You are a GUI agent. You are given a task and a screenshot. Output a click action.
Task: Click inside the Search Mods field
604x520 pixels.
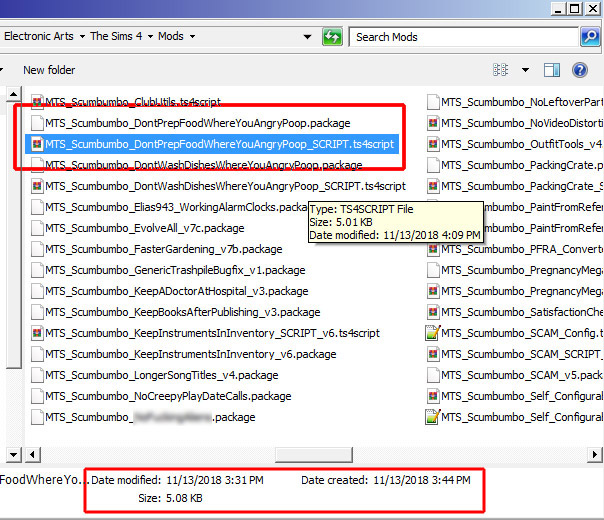click(460, 37)
